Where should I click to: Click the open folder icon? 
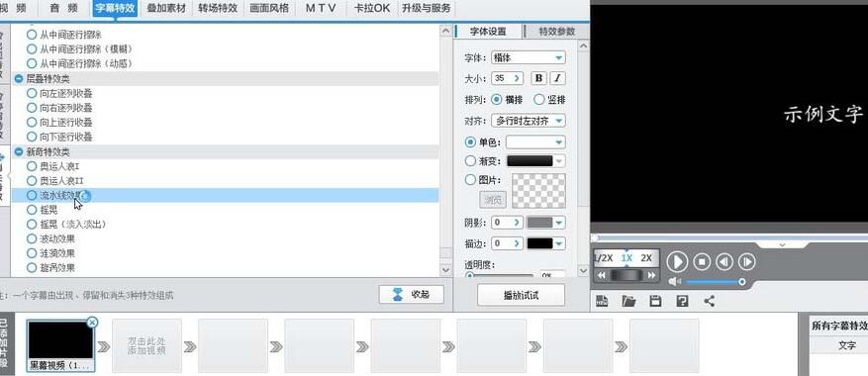pyautogui.click(x=628, y=301)
